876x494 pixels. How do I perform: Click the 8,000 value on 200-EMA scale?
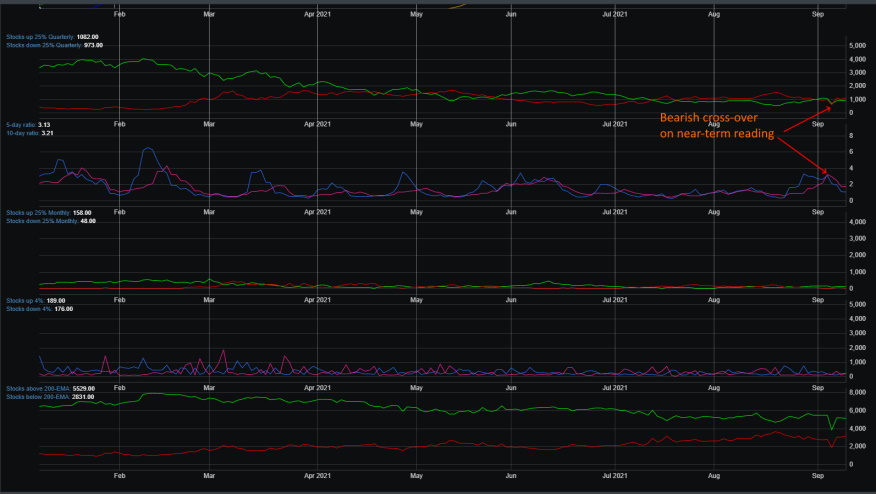[858, 393]
